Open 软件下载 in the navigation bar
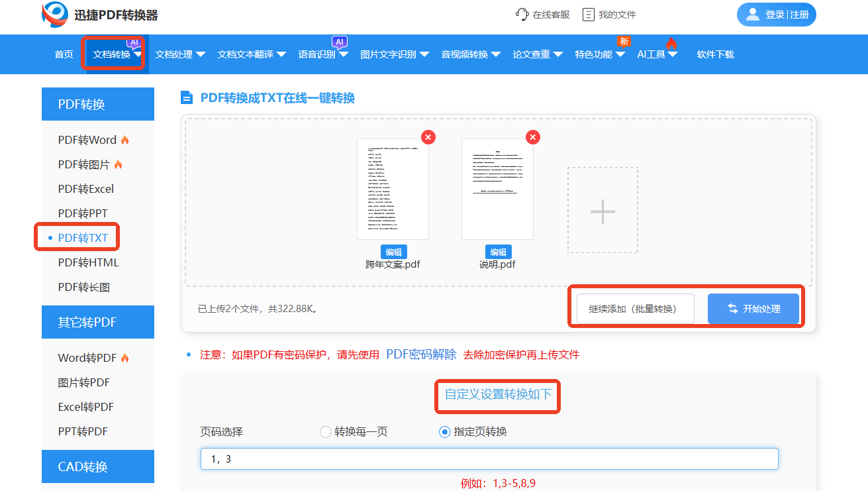 pos(716,54)
